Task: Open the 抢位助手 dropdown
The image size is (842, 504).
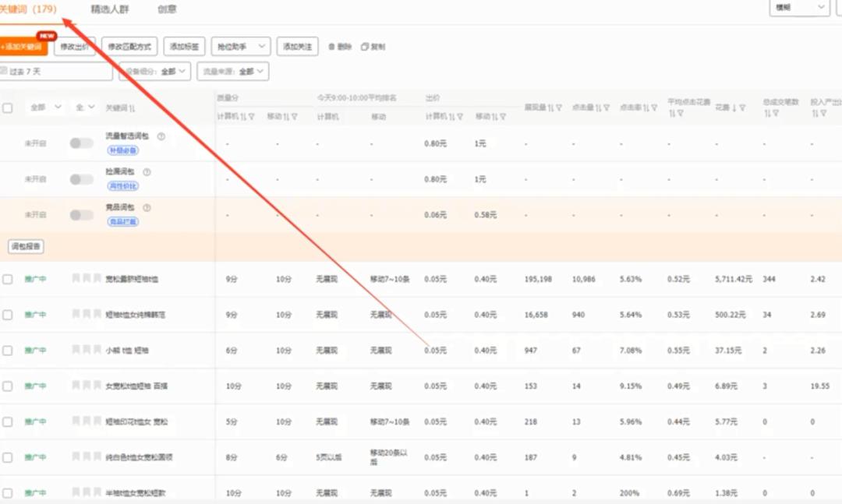Action: tap(240, 47)
